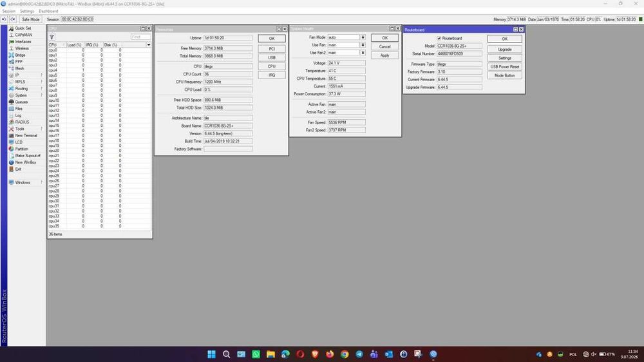This screenshot has width=644, height=362.
Task: Open Quick Set from sidebar
Action: (x=23, y=28)
